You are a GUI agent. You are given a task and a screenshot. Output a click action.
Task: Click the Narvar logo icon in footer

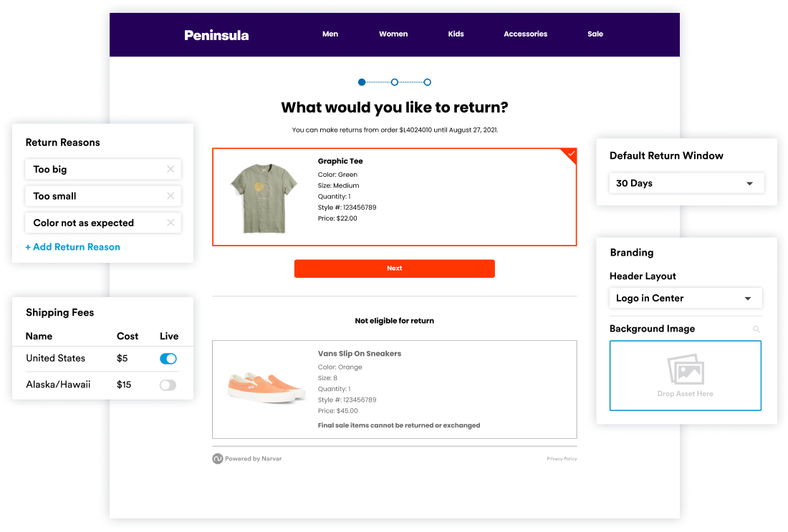click(x=217, y=459)
